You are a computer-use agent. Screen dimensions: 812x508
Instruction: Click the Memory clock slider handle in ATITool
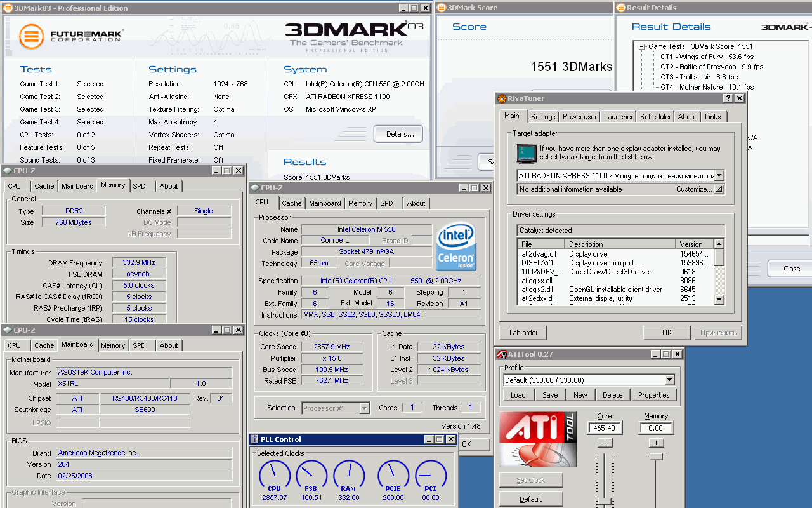[656, 457]
